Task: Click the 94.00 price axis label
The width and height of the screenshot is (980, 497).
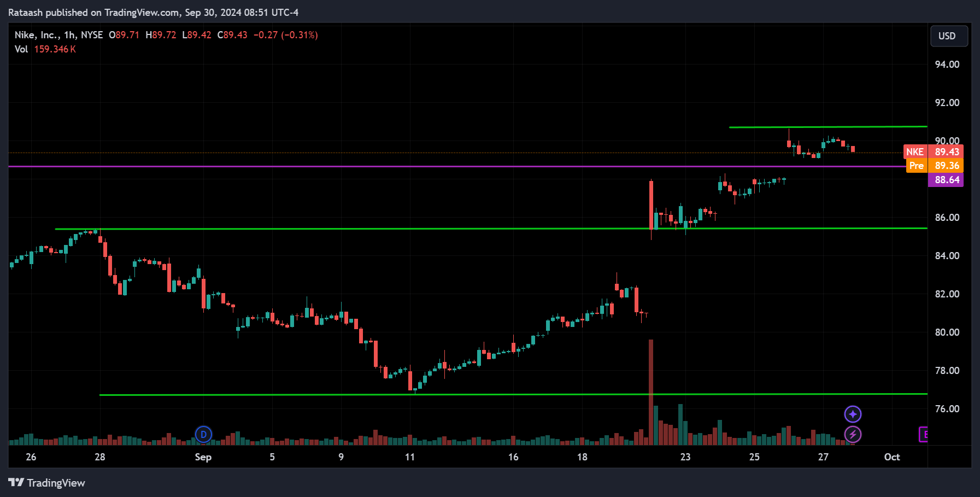Action: [947, 65]
